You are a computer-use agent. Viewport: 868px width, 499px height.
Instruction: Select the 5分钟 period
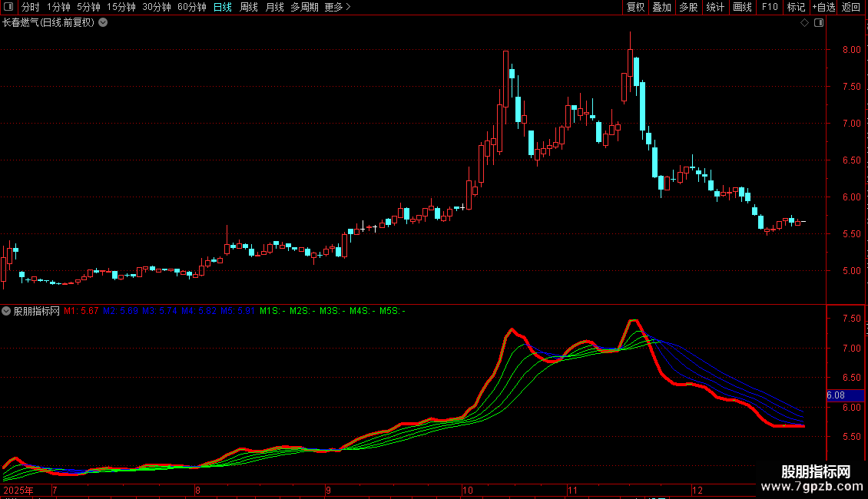(x=88, y=7)
